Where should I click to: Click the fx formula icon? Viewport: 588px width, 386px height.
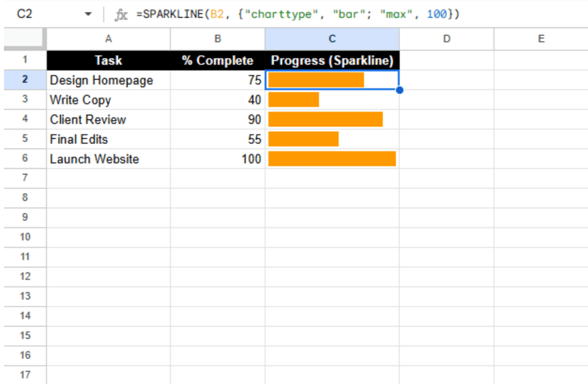pyautogui.click(x=120, y=14)
